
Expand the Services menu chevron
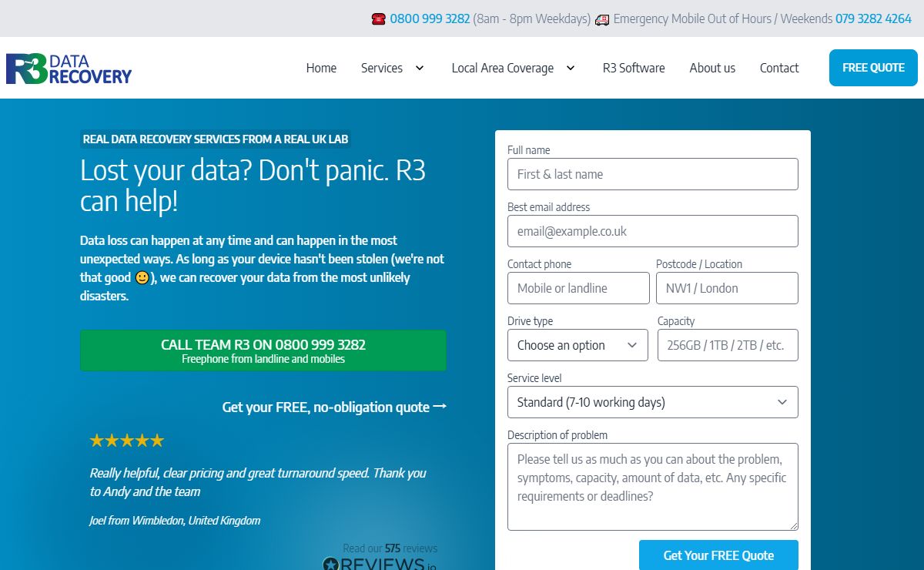coord(420,68)
